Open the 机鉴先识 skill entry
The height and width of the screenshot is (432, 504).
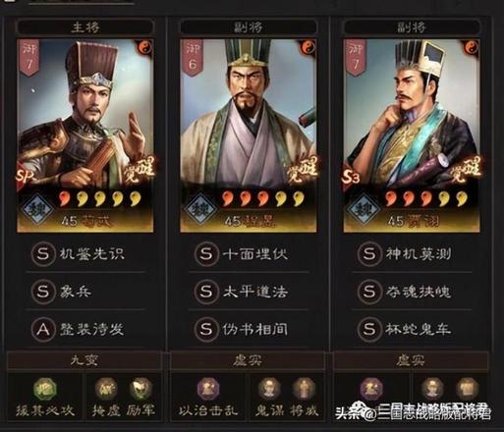85,253
